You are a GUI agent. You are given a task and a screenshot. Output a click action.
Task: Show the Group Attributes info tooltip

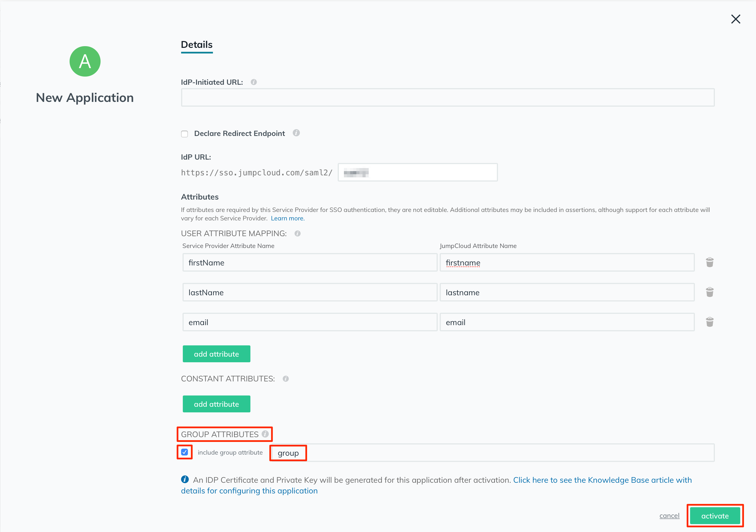265,434
